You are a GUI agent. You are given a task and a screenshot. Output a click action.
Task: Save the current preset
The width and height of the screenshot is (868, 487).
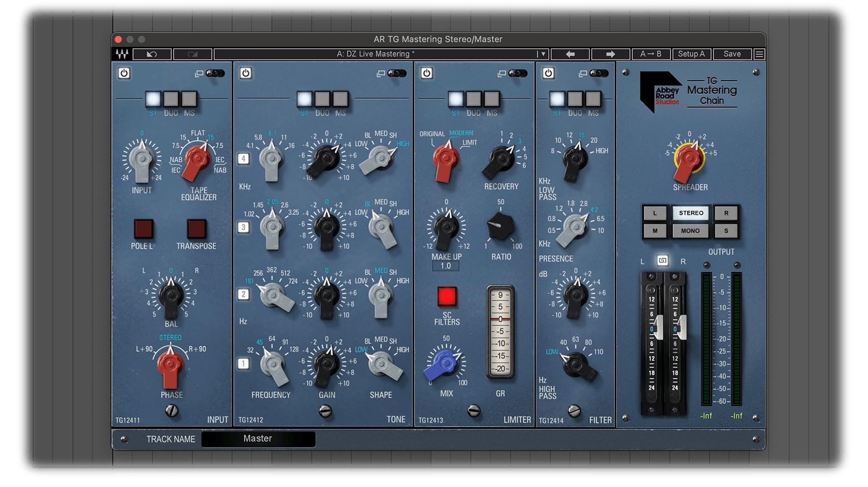click(x=732, y=54)
